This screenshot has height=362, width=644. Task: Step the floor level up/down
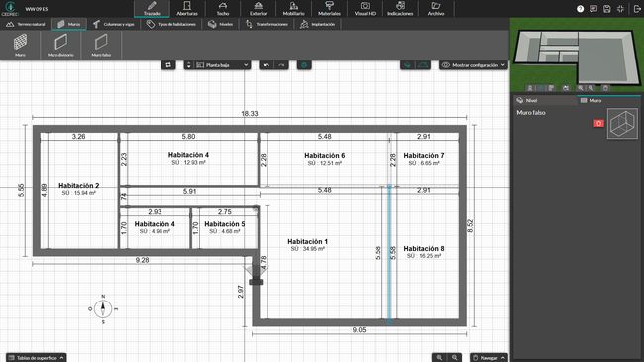pyautogui.click(x=189, y=65)
